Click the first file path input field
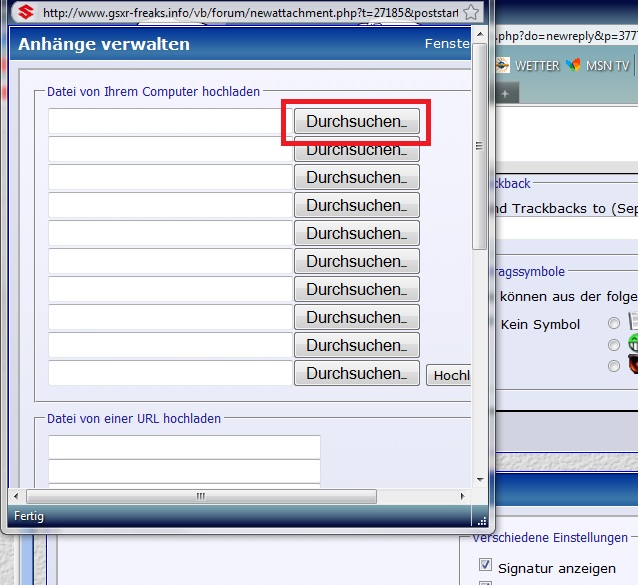The image size is (638, 585). (x=170, y=121)
